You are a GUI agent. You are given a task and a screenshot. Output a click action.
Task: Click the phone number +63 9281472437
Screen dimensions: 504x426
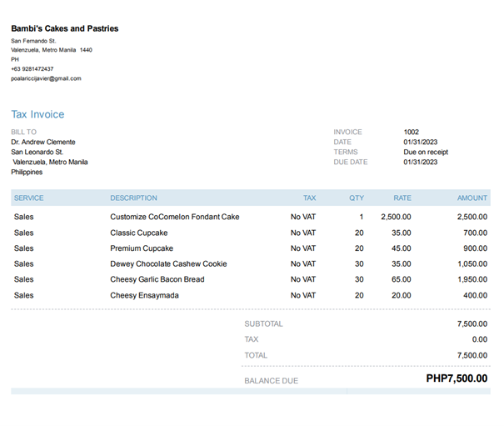pos(32,69)
